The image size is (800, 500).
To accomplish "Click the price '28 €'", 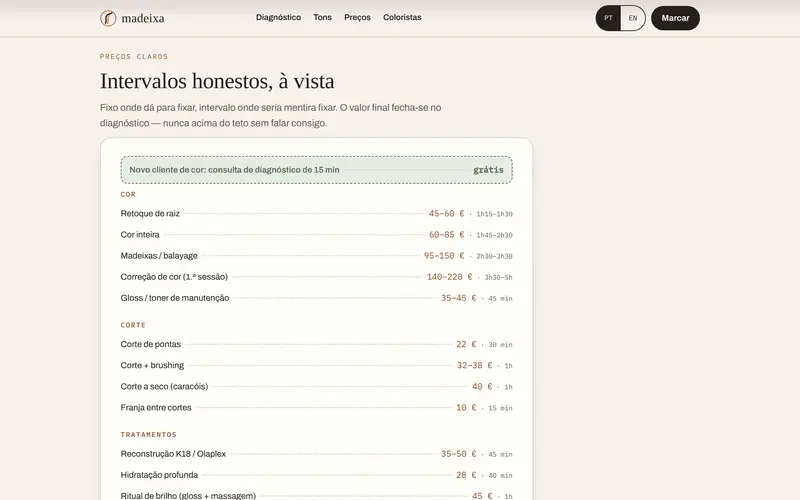I will pyautogui.click(x=466, y=475).
